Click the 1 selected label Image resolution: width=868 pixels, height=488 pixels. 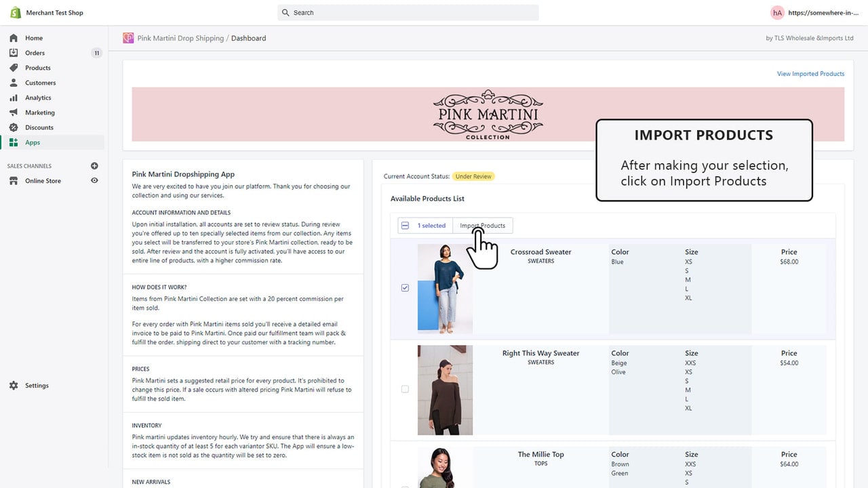(431, 226)
